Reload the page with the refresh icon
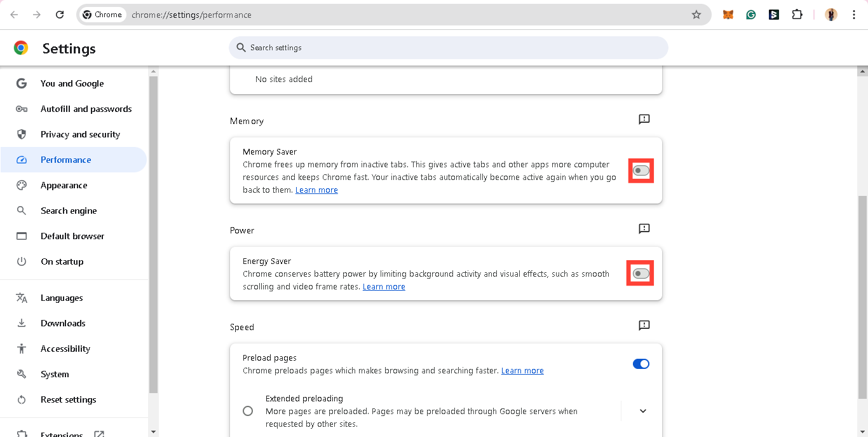The image size is (868, 437). tap(60, 15)
